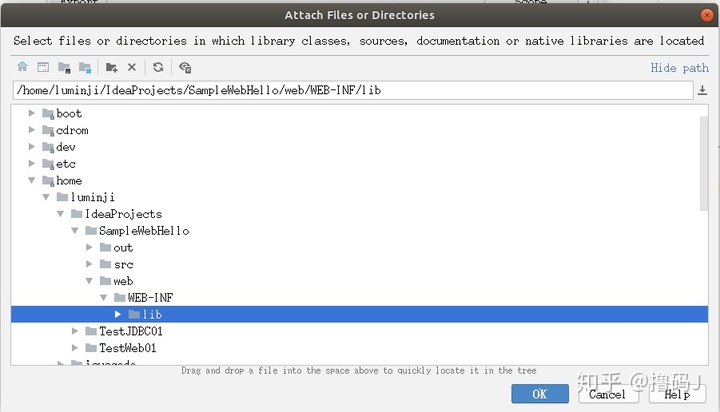Collapse the luminji folder
Screen dimensions: 720x412
46,197
